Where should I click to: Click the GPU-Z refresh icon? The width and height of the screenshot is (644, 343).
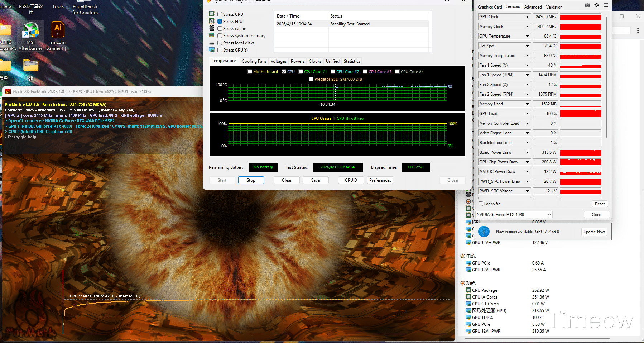tap(596, 5)
